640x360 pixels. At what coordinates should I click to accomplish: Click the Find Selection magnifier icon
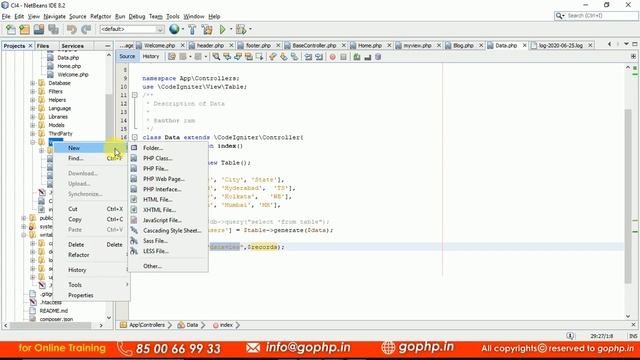[x=216, y=57]
